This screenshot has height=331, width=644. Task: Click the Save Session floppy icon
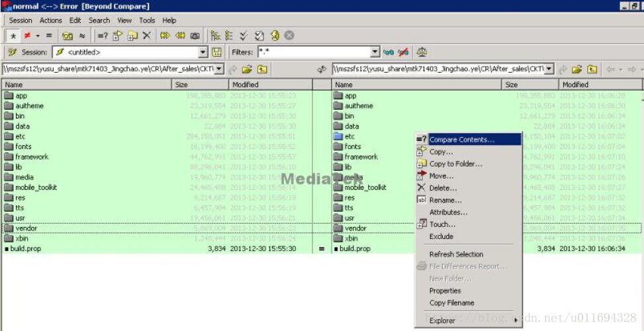[216, 52]
